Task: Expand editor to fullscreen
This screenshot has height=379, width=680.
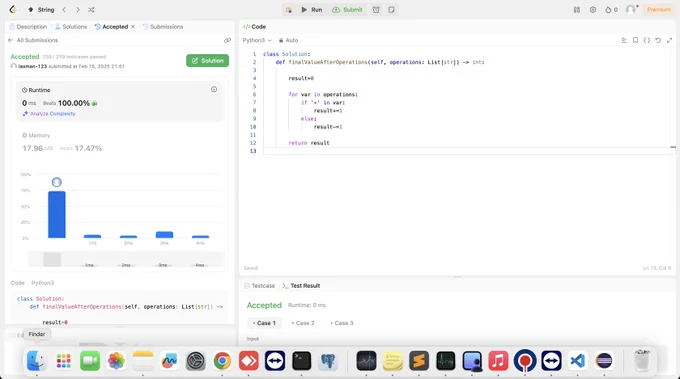Action: coord(669,40)
